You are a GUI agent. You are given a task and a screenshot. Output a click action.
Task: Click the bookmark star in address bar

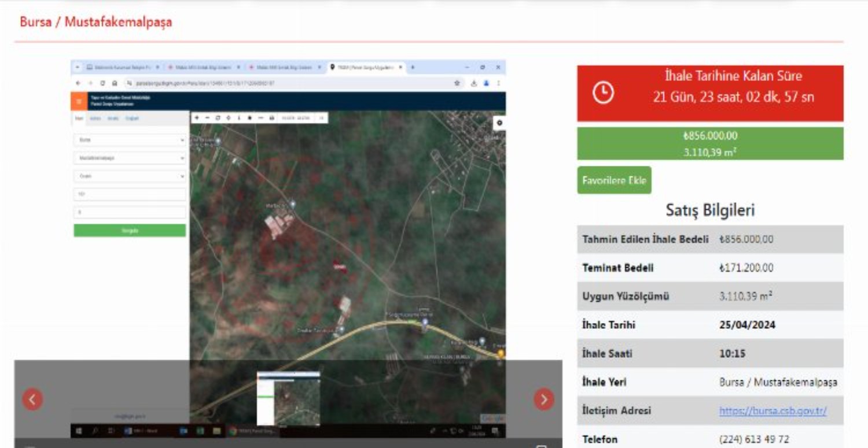click(457, 83)
